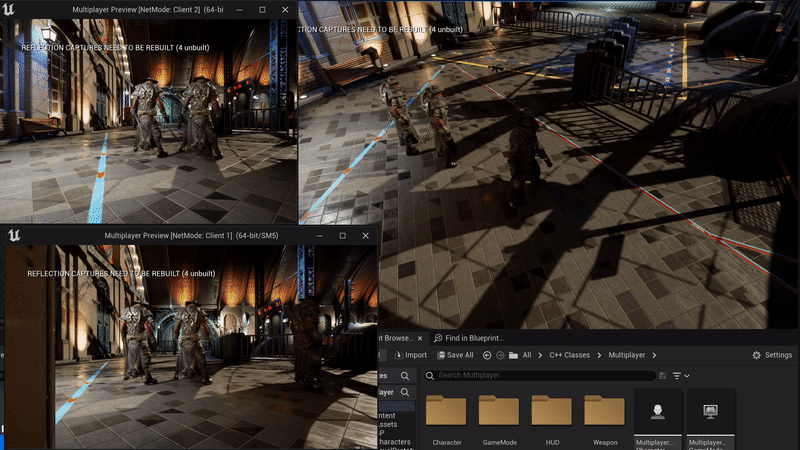This screenshot has height=450, width=800.
Task: Select the Content Browser tab
Action: coord(396,338)
